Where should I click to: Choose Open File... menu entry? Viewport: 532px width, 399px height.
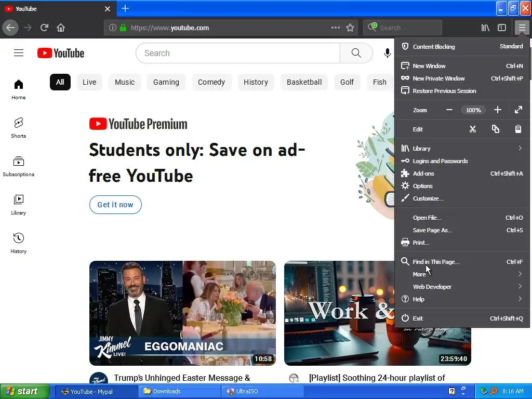(462, 218)
